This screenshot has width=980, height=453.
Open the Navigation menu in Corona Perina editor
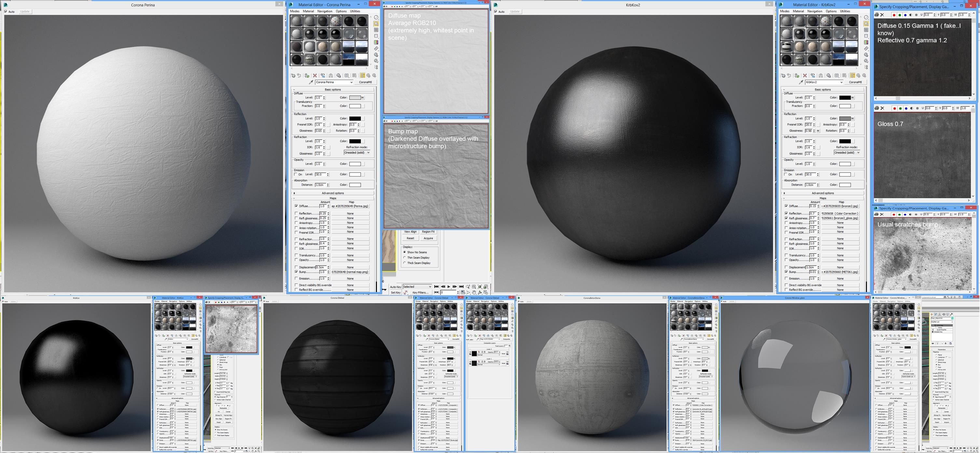(324, 11)
